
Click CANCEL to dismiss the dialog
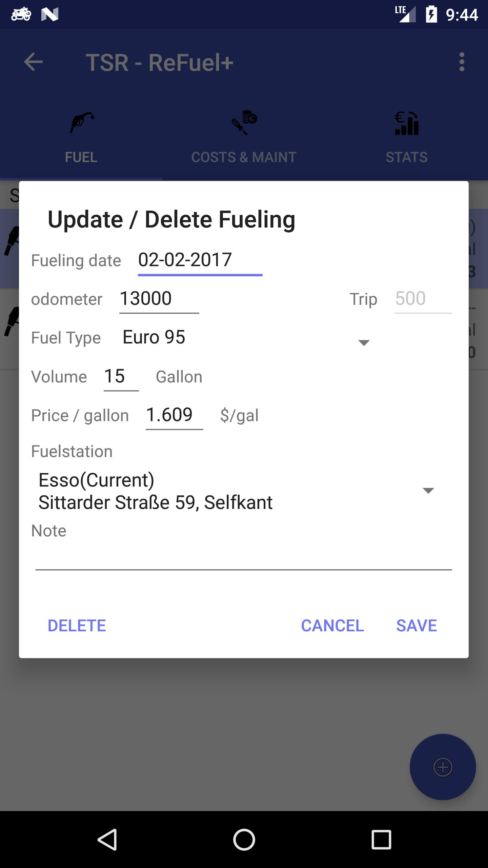click(x=332, y=626)
